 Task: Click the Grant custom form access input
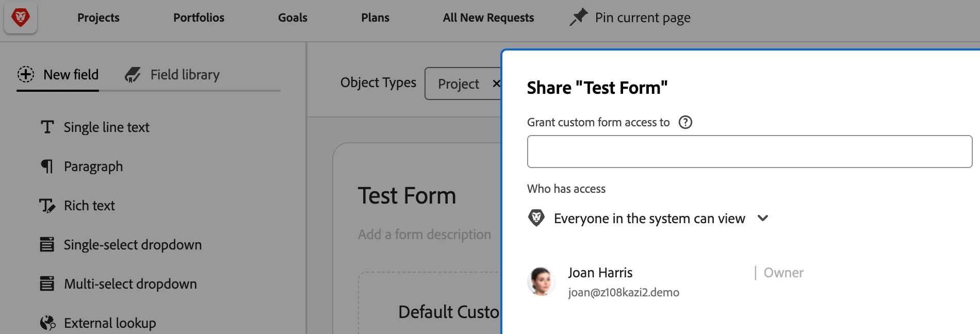pos(749,152)
